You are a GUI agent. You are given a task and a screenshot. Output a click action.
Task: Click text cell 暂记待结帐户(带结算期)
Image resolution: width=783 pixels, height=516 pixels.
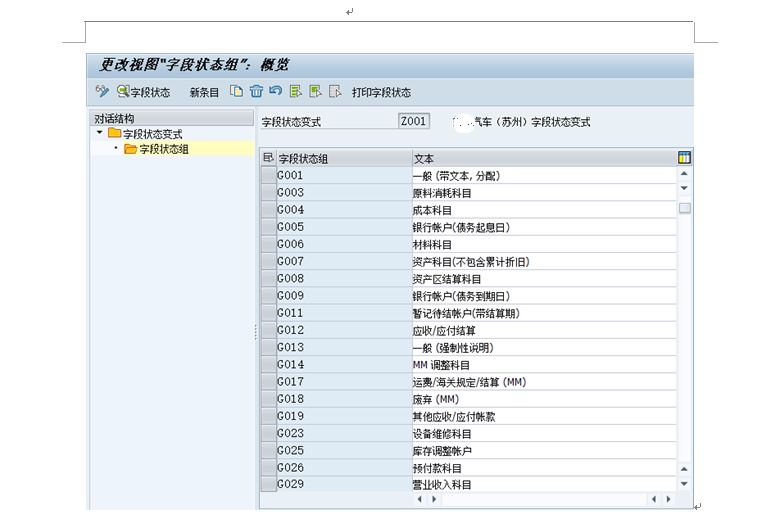(544, 313)
